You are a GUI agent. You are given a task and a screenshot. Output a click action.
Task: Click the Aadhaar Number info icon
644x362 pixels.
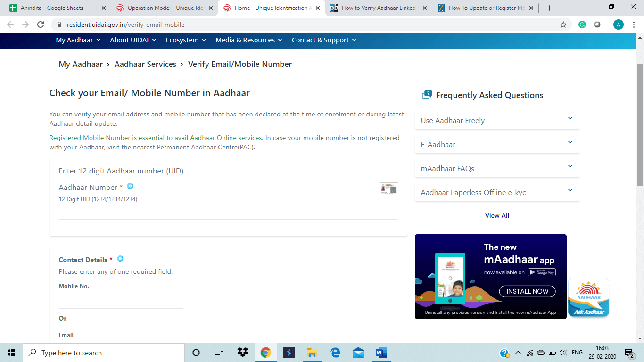[130, 186]
